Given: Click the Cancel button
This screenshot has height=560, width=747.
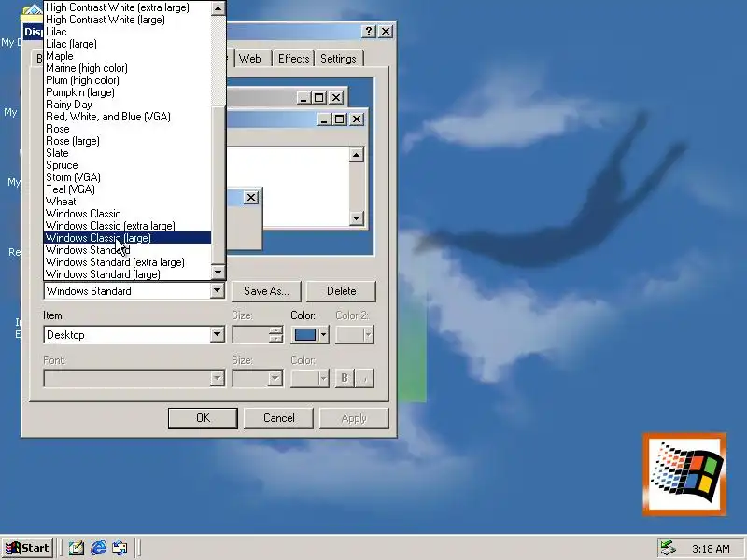Looking at the screenshot, I should coord(278,418).
